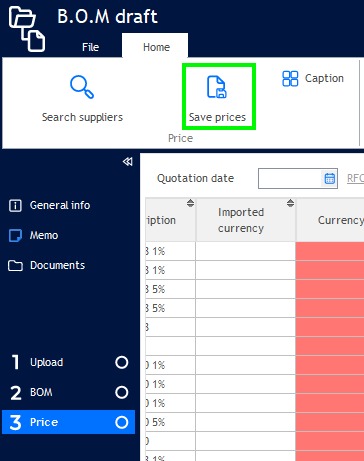This screenshot has width=364, height=461.
Task: Click the Imported currency column header
Action: coord(246,220)
